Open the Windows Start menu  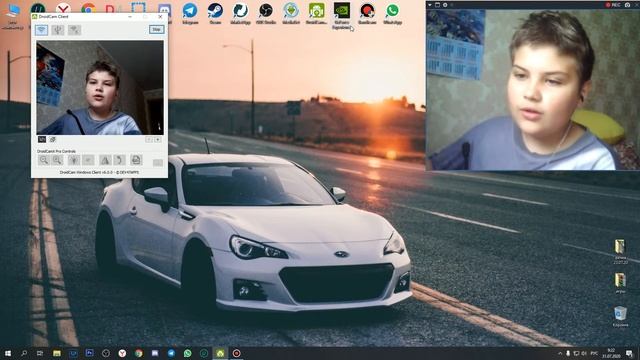coord(7,353)
